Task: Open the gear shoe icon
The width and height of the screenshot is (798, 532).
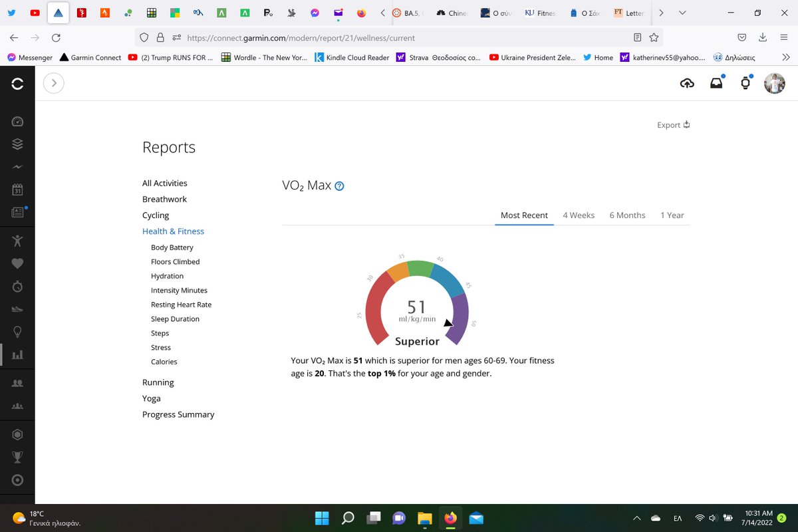Action: [x=17, y=309]
